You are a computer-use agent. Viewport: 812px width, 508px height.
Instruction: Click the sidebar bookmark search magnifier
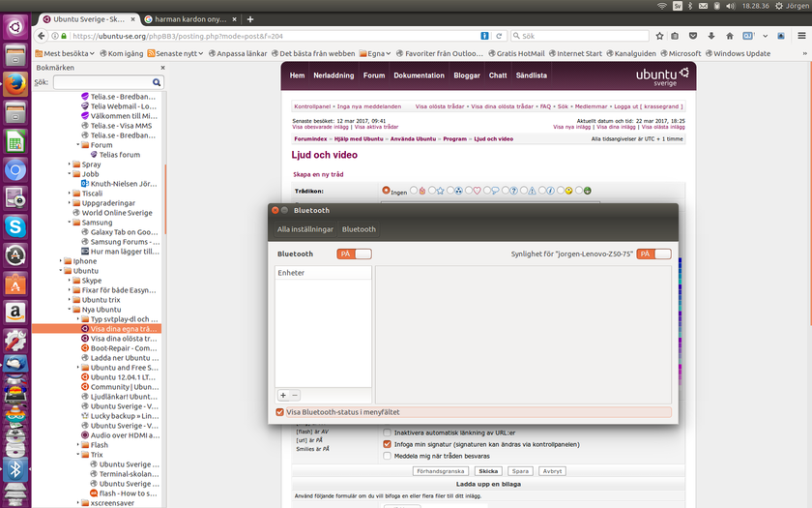pos(157,82)
